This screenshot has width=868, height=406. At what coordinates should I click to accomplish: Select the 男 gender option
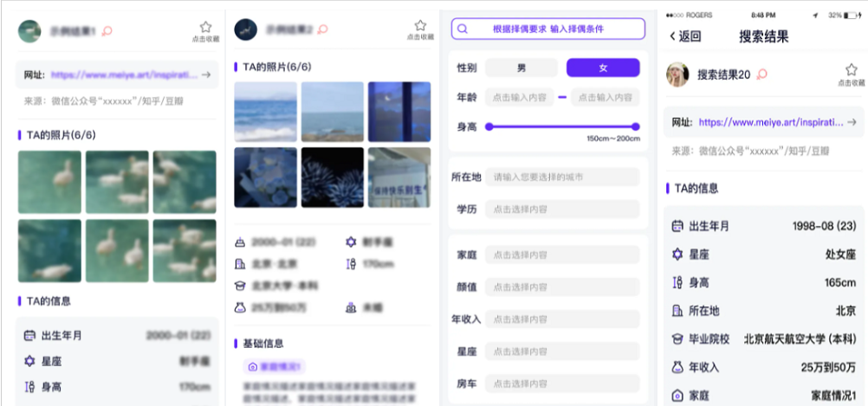pyautogui.click(x=521, y=68)
